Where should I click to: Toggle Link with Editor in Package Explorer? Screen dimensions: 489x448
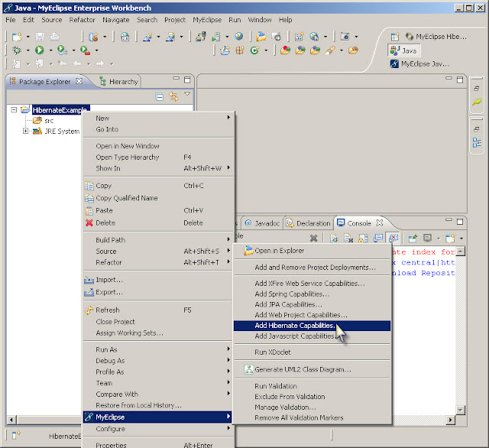click(173, 97)
